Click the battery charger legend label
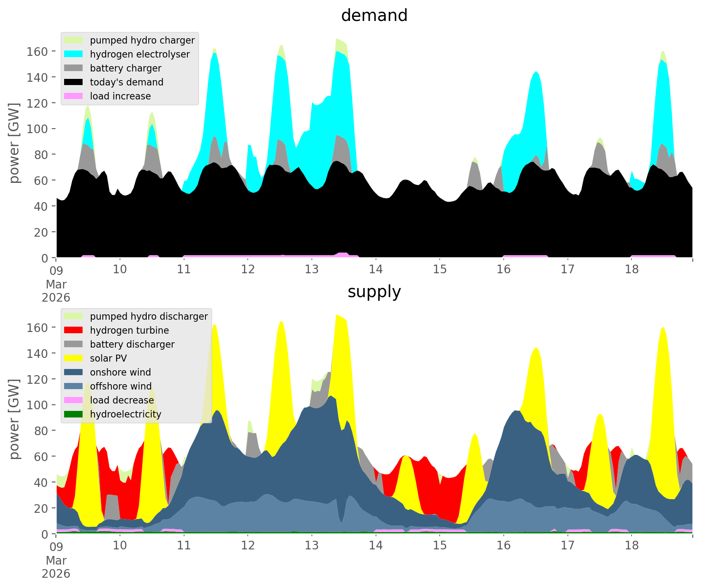This screenshot has height=588, width=701. coord(125,68)
